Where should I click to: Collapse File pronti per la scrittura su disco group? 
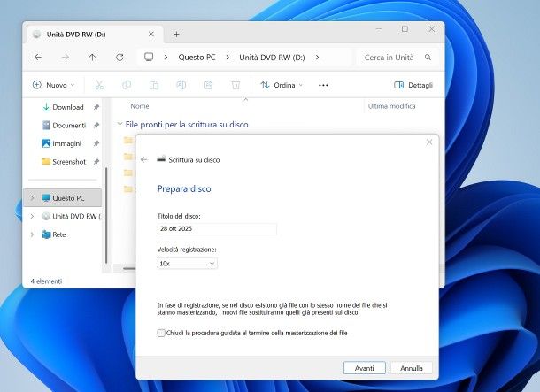tap(120, 124)
